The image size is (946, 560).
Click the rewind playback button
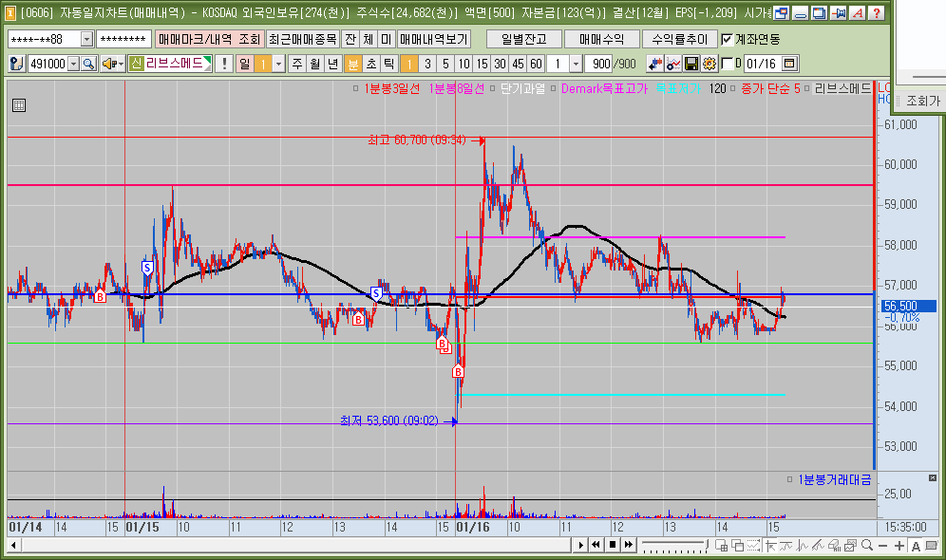point(596,545)
